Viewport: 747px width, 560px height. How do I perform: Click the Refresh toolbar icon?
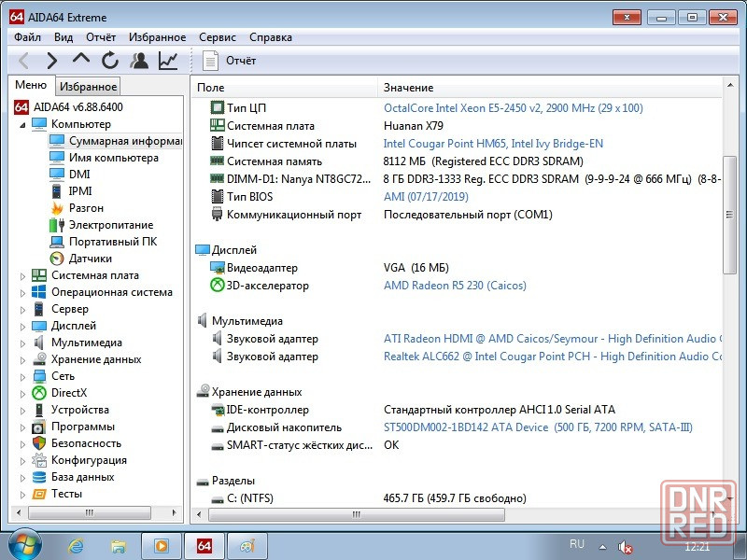pos(109,61)
